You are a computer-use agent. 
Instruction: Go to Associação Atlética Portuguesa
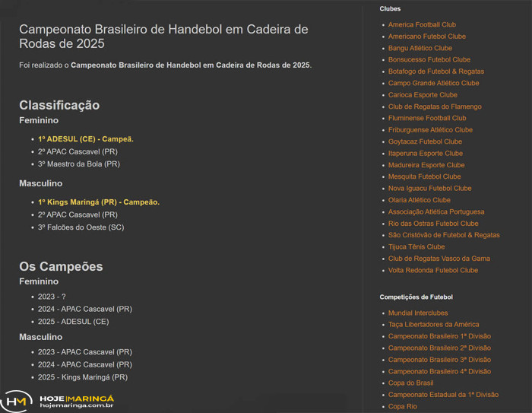tap(436, 211)
